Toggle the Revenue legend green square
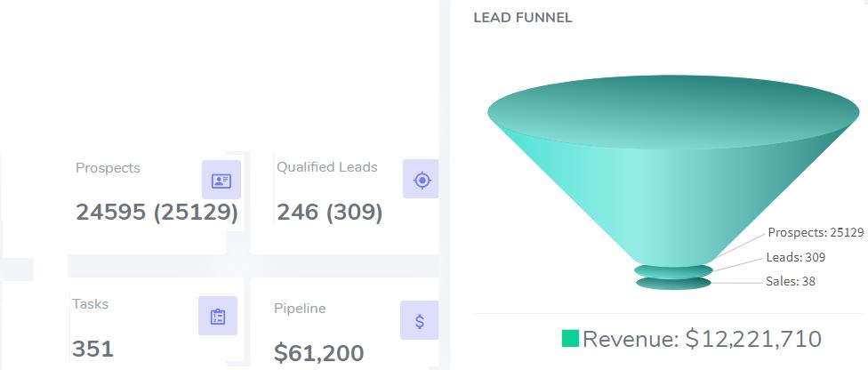This screenshot has width=868, height=370. [x=570, y=338]
